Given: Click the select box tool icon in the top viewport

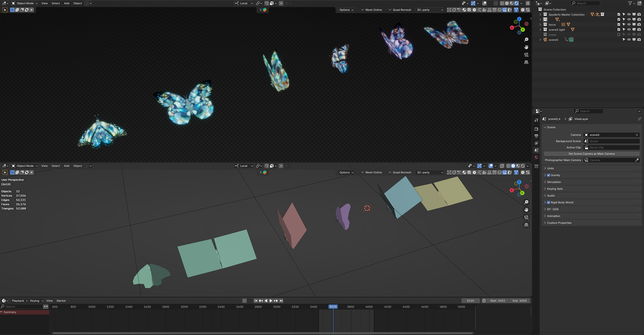Looking at the screenshot, I should [x=5, y=10].
